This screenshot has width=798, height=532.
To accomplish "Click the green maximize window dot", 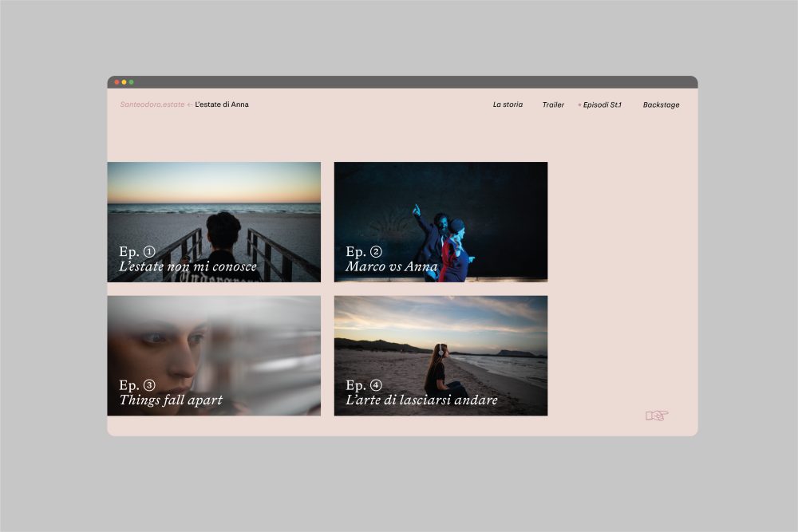I will tap(132, 82).
